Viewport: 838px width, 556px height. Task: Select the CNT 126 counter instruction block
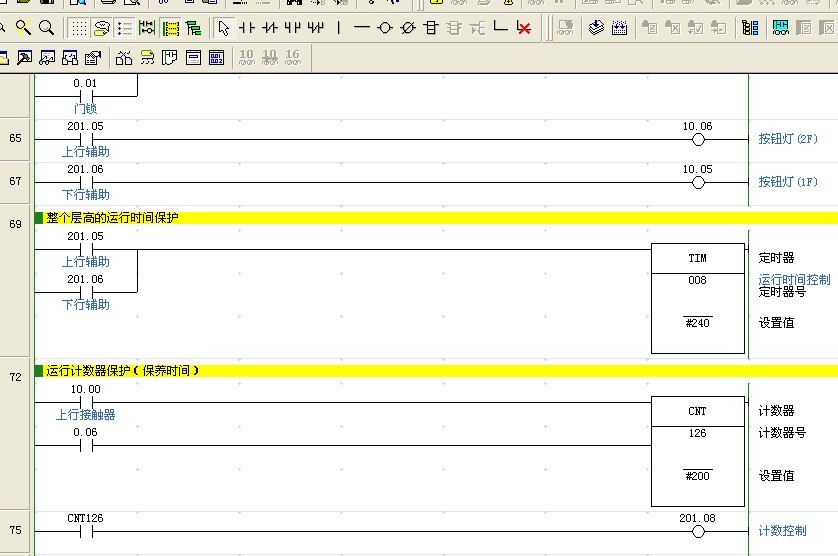[697, 451]
